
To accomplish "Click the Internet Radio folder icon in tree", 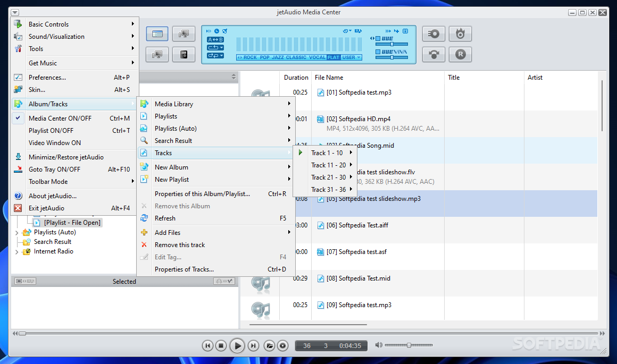I will pos(27,251).
